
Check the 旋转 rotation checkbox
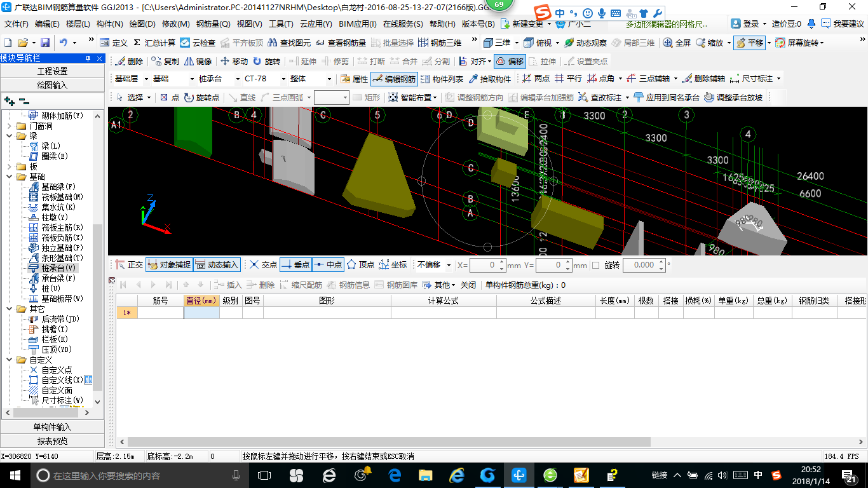click(596, 265)
